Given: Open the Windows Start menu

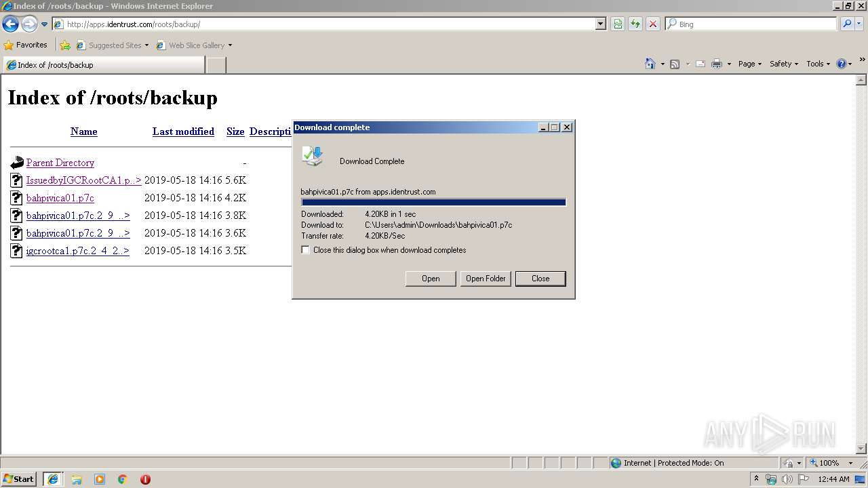Looking at the screenshot, I should coord(18,479).
